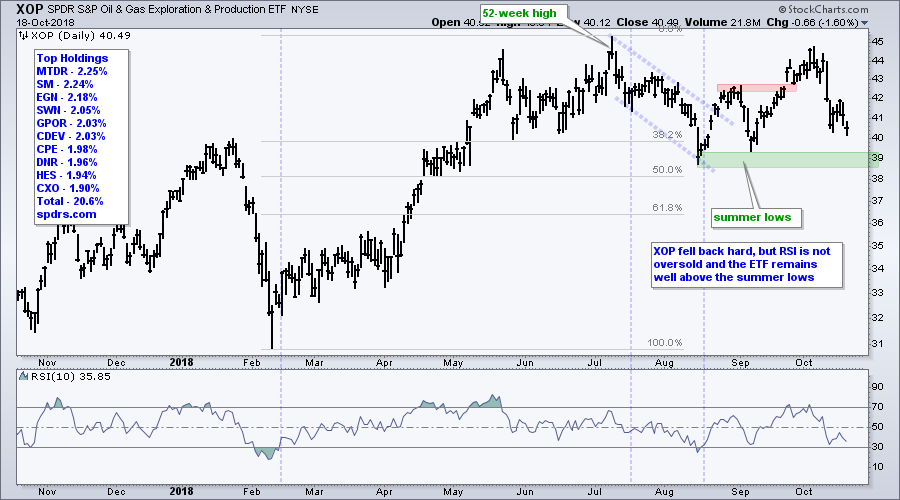Click the 'CDEV - 2.03%' holding entry
900x500 pixels.
[x=71, y=136]
